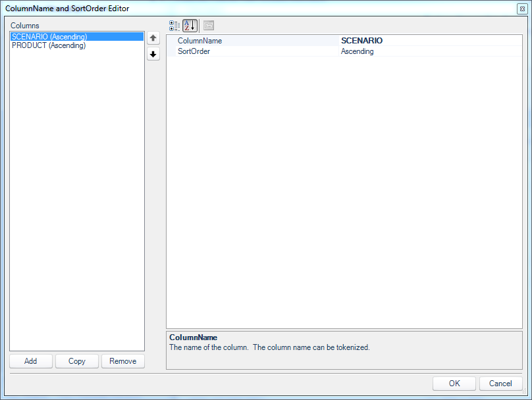The image size is (532, 400).
Task: Copy the selected column entry
Action: [x=77, y=361]
